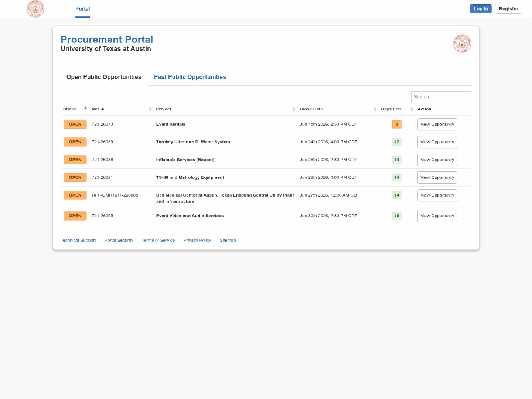Click reference number RFP-CMR1611-260005
This screenshot has width=532, height=399.
tap(115, 195)
